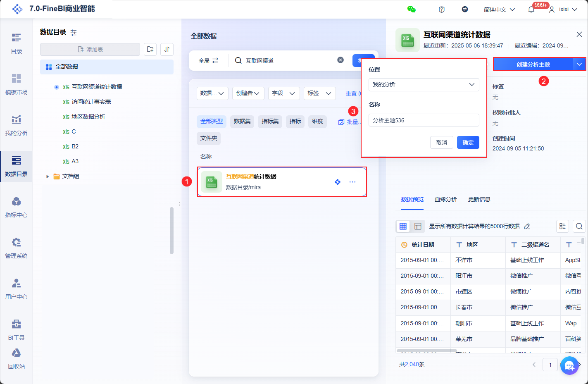Open the 位置 dropdown showing 我的分析

click(x=424, y=84)
